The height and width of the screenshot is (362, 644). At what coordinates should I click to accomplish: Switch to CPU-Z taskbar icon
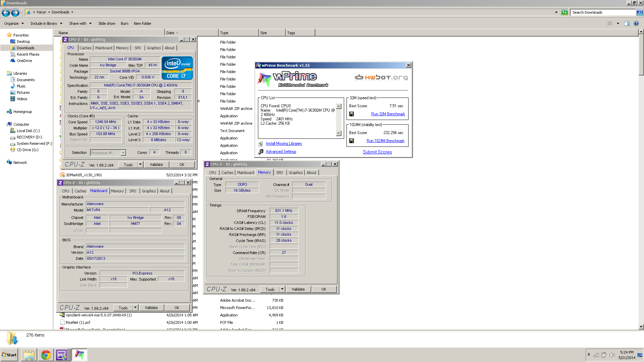point(62,355)
